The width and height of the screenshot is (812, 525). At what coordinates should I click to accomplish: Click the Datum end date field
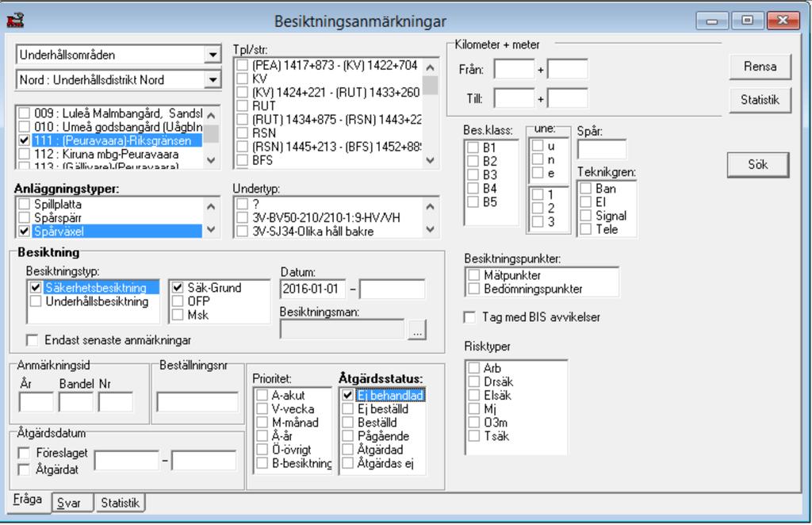tap(392, 289)
